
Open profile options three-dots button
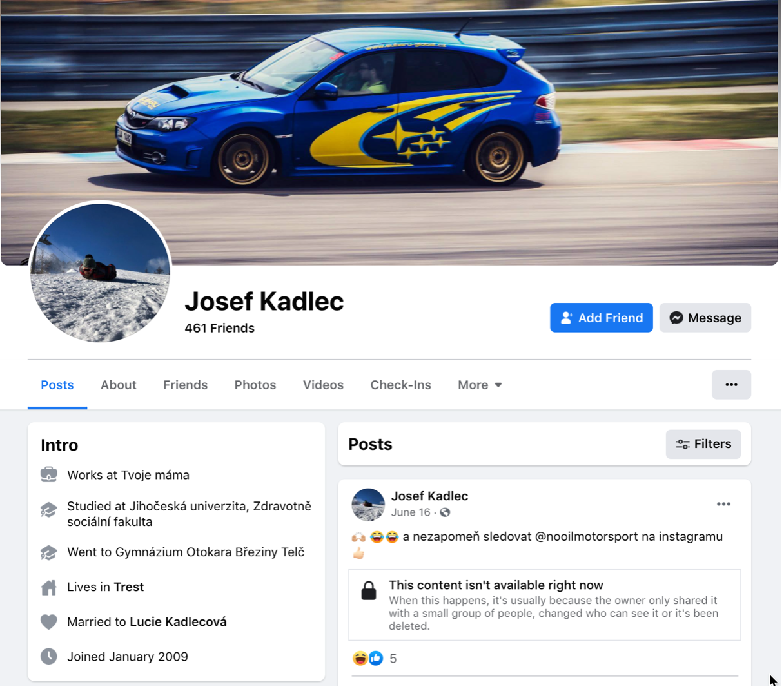(x=731, y=385)
